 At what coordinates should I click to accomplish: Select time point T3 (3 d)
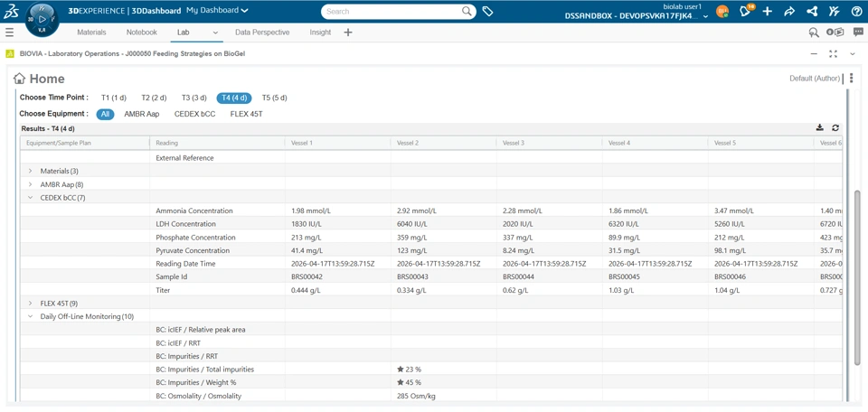tap(194, 98)
